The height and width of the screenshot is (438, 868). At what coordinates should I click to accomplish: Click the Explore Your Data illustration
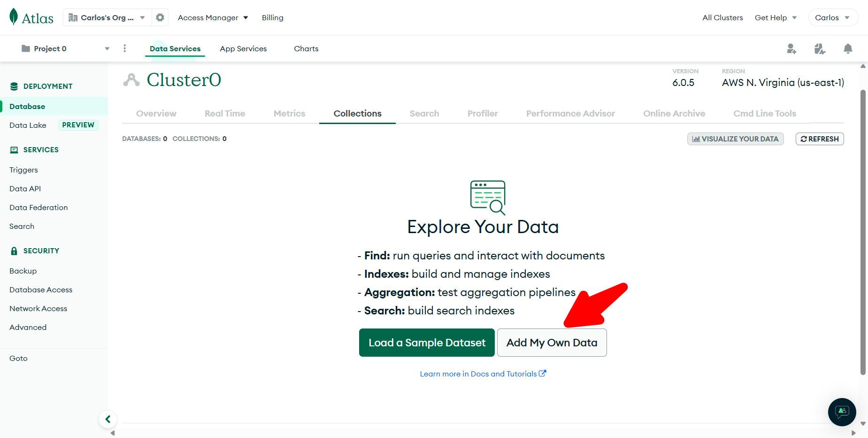click(488, 198)
